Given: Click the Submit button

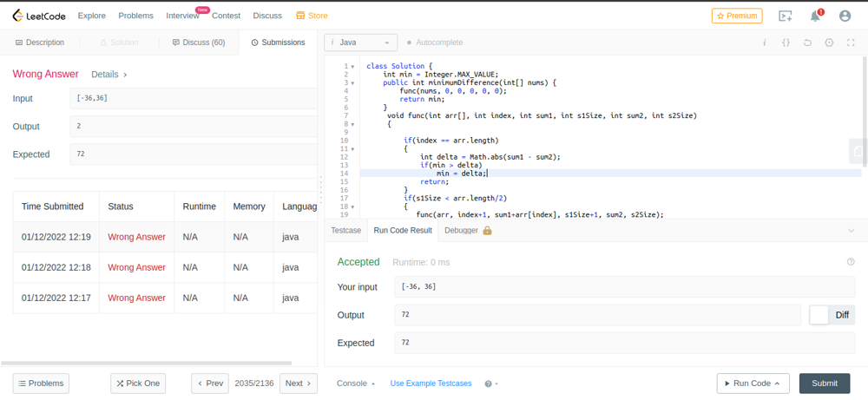Looking at the screenshot, I should (x=825, y=384).
